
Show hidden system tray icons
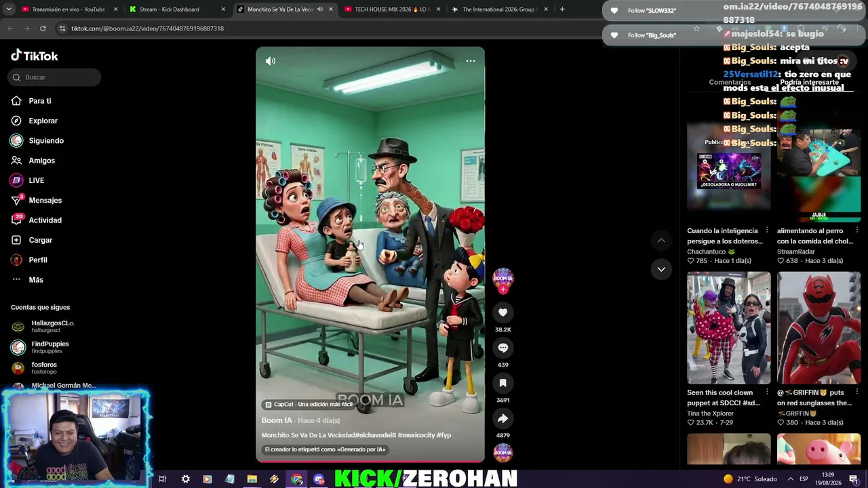click(x=790, y=479)
